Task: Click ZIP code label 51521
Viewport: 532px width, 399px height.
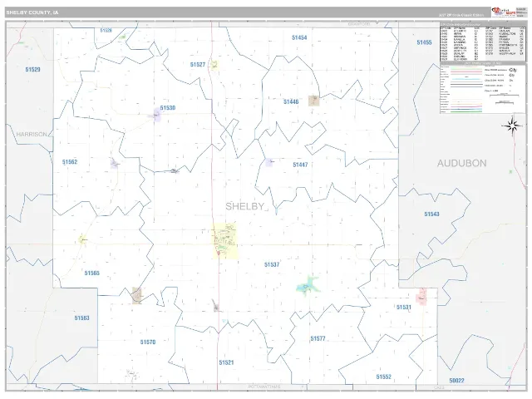Action: pos(227,362)
